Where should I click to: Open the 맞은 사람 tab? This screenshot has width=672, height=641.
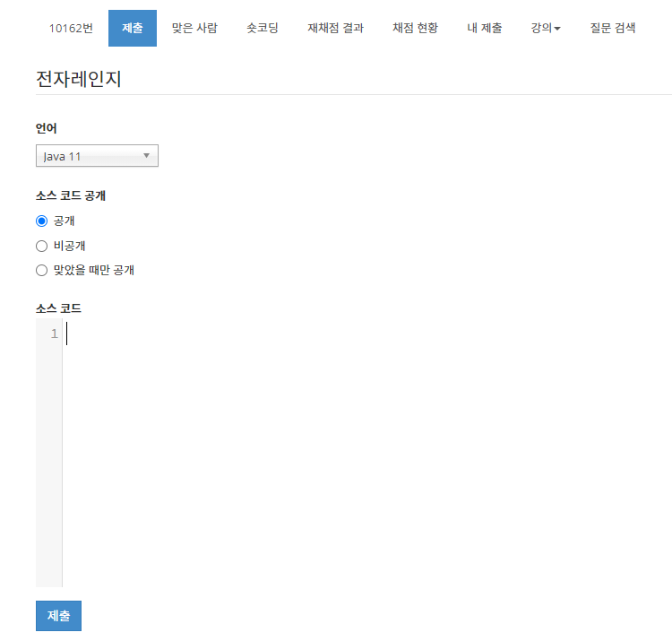click(x=194, y=29)
